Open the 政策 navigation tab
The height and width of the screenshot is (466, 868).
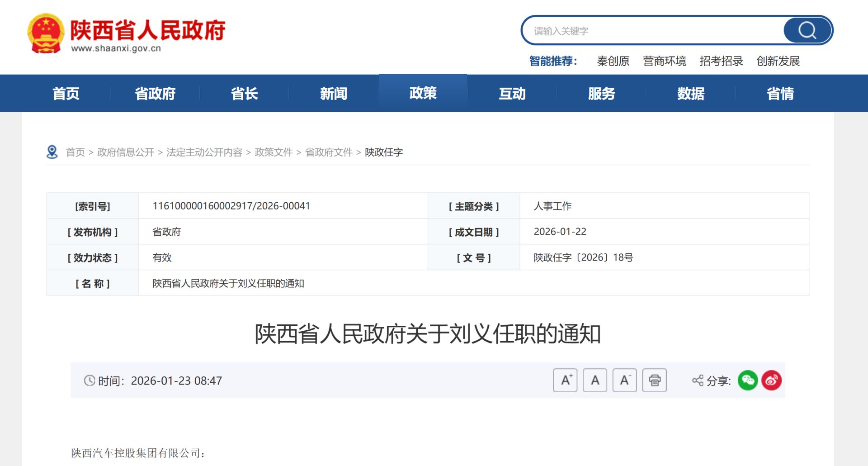click(423, 93)
